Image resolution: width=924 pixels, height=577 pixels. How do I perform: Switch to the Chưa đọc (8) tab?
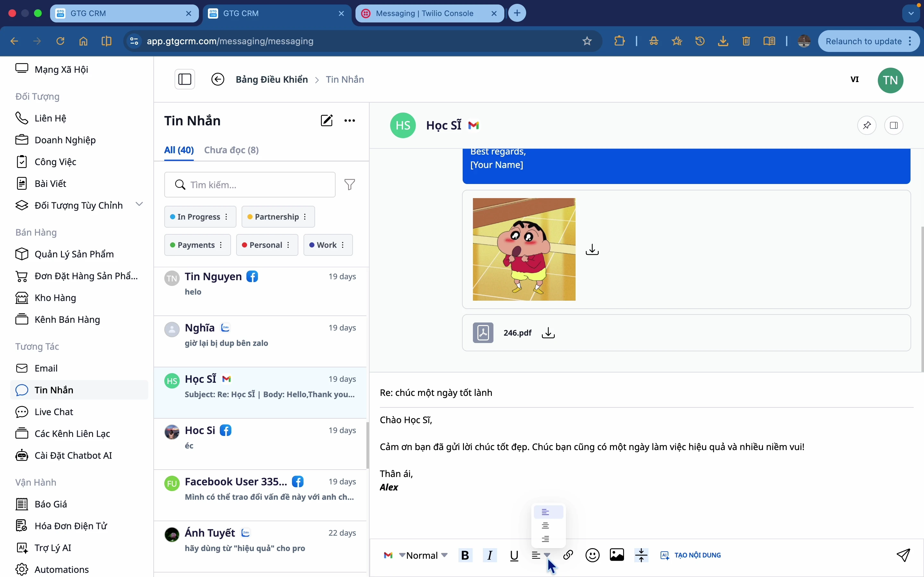[231, 150]
